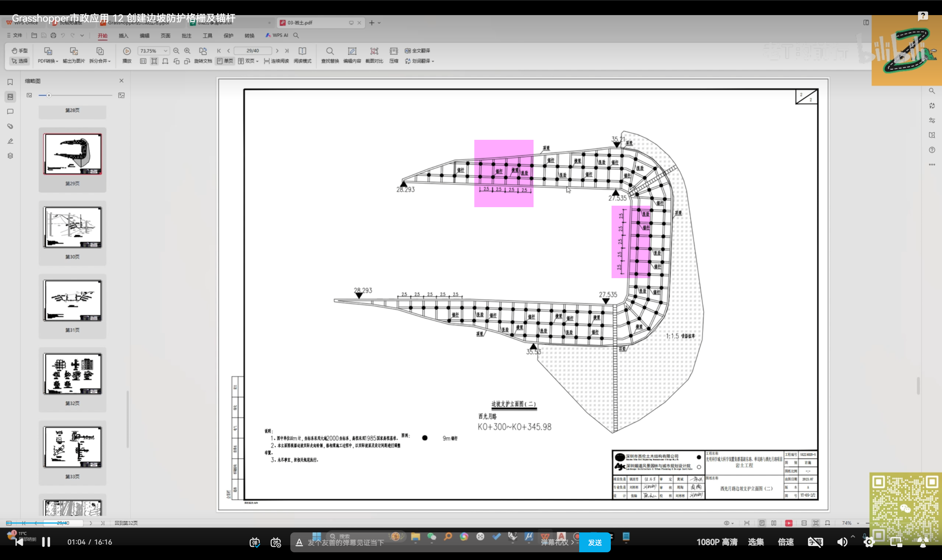
Task: Select the 第30页 page thumbnail
Action: pos(72,227)
